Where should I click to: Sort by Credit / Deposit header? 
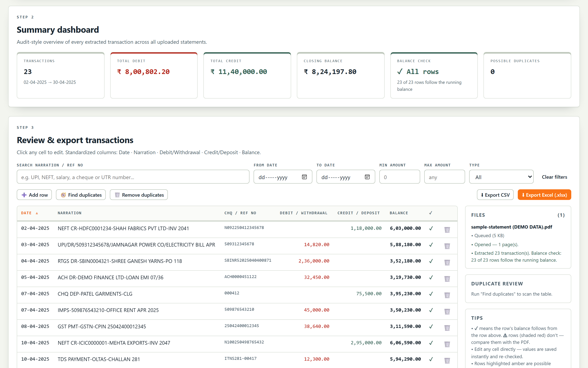click(x=358, y=213)
